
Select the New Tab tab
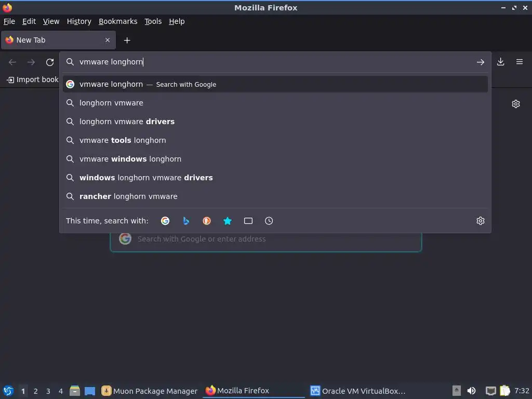58,40
